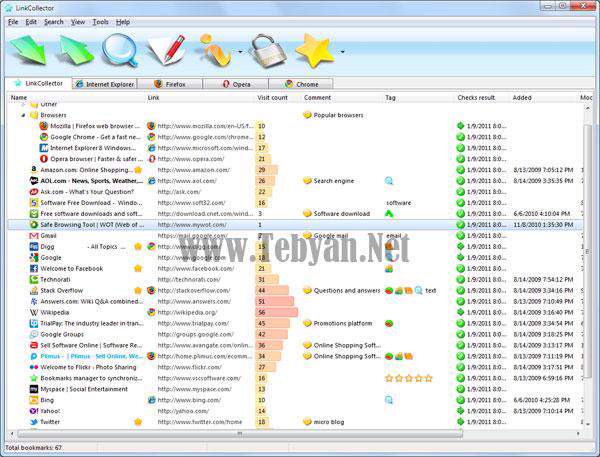Click the orange info toolbar icon

215,49
